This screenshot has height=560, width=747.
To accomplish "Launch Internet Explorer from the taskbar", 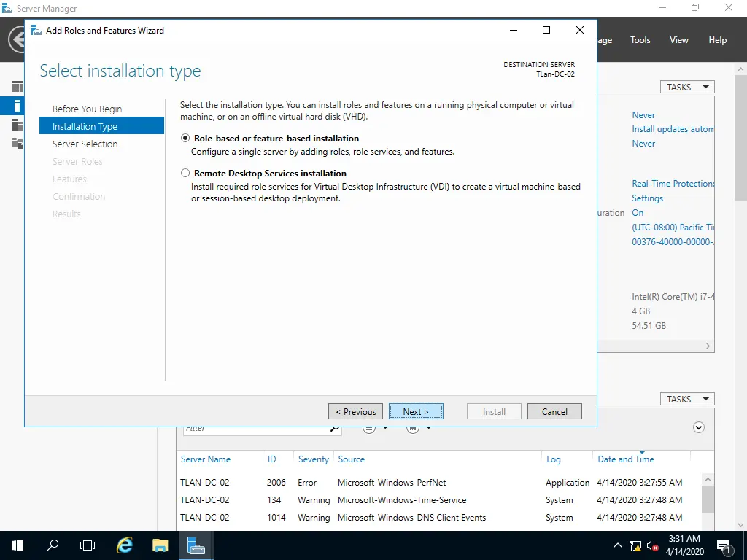I will click(124, 545).
